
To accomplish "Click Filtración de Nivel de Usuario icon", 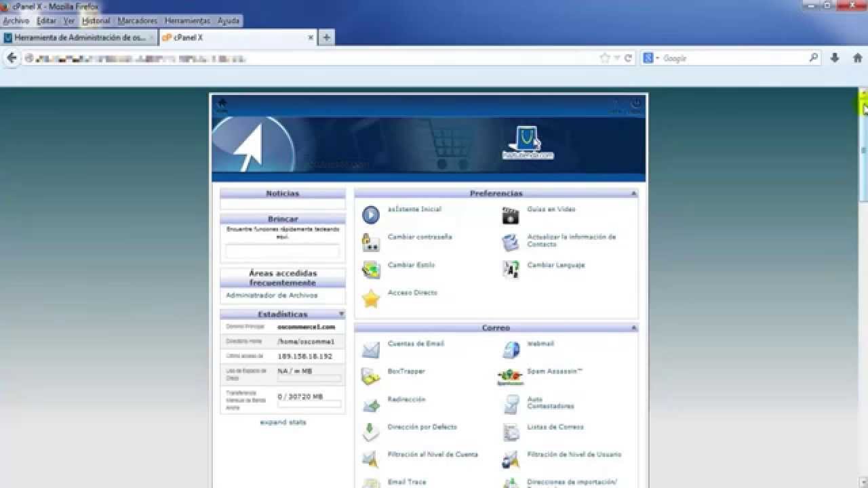I will [x=510, y=460].
